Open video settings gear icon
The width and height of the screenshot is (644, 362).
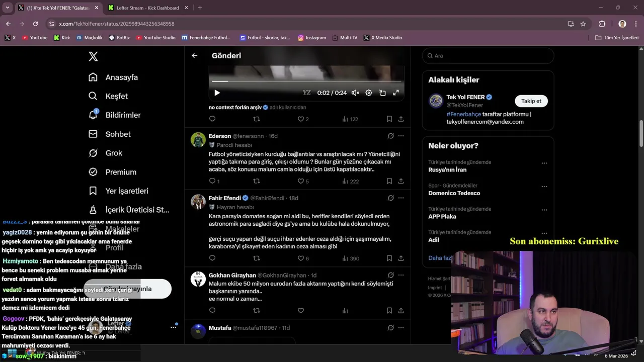tap(369, 93)
